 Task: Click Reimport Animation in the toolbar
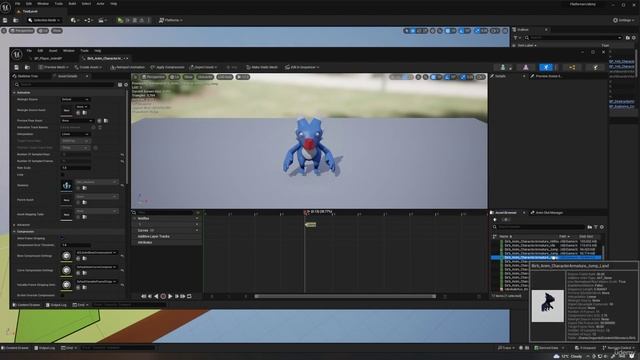127,67
